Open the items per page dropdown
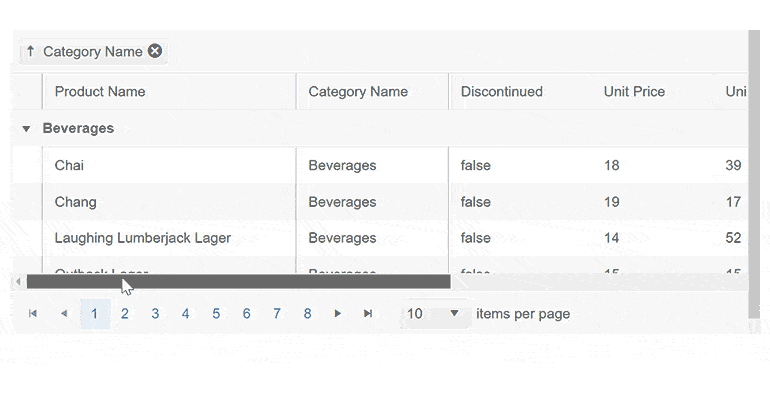770x395 pixels. click(435, 313)
